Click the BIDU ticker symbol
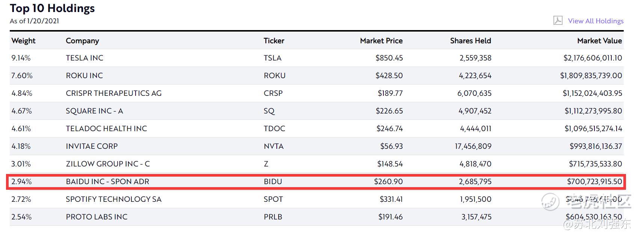 [x=273, y=182]
